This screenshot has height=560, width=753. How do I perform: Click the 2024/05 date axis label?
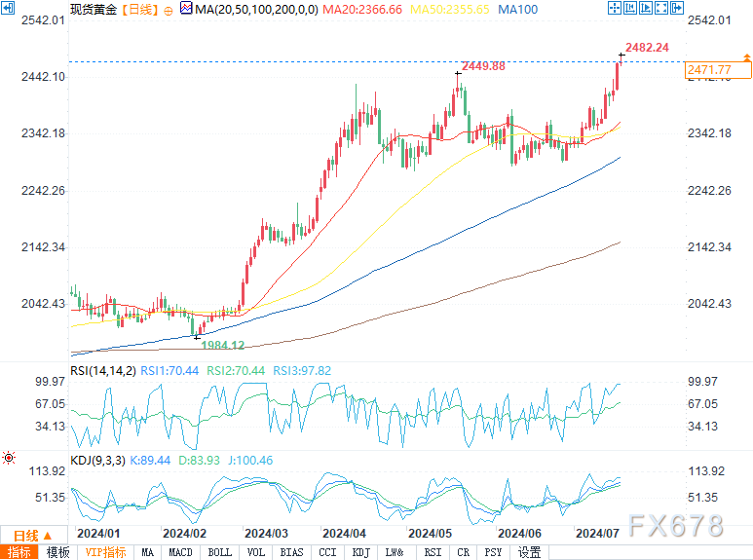[x=430, y=534]
